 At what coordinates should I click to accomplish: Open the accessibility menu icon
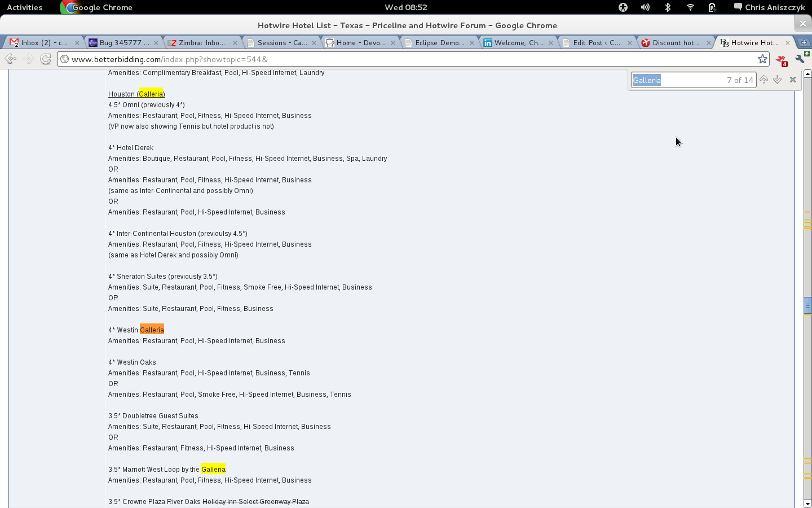tap(623, 7)
